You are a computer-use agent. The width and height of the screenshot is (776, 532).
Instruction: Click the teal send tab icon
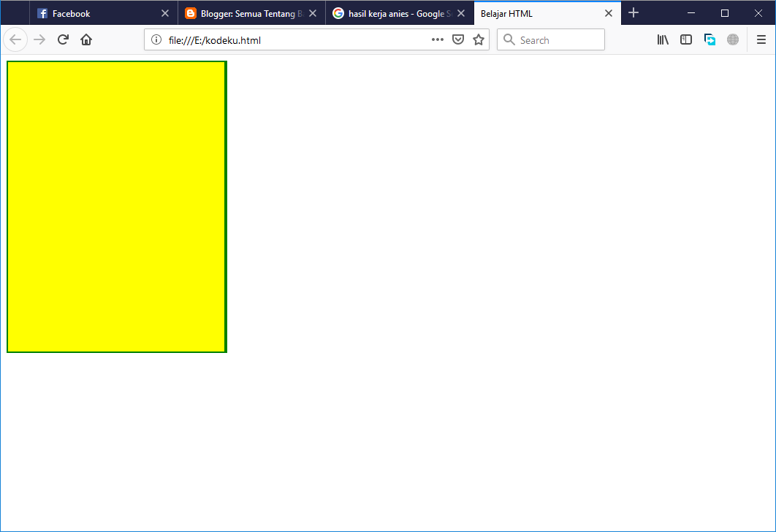(x=710, y=39)
